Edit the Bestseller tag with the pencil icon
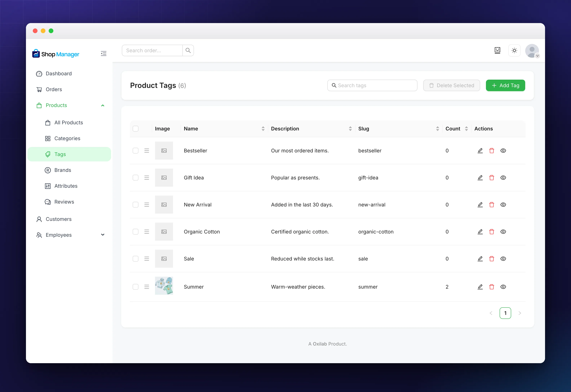Viewport: 571px width, 392px height. (x=480, y=151)
